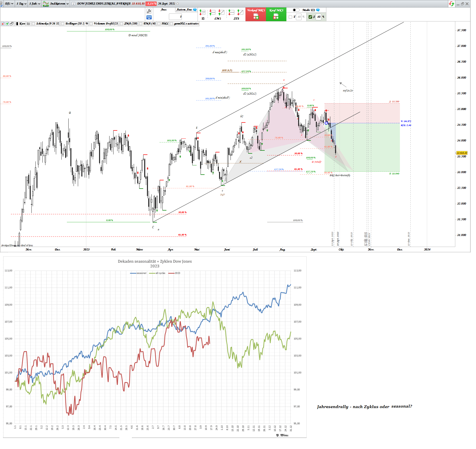Click the 'Jahresendrally - nach Zyklus oder seasonal?' text
Image resolution: width=476 pixels, height=449 pixels.
(x=364, y=407)
